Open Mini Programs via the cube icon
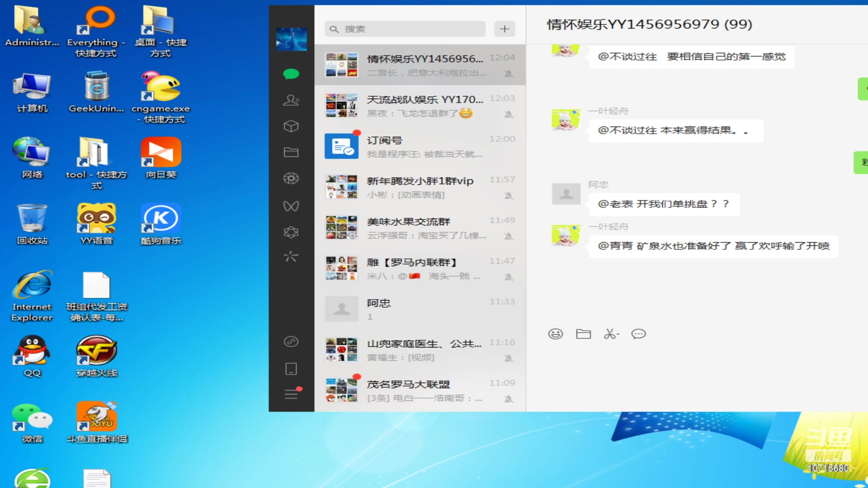 tap(291, 127)
